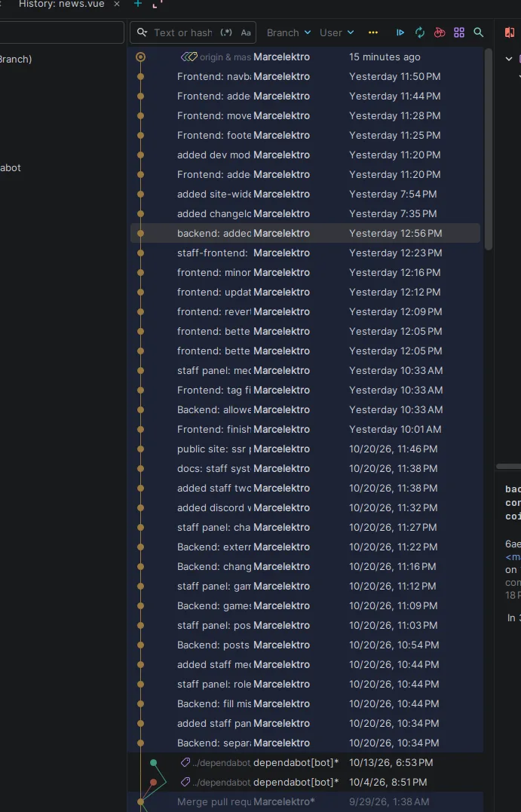Select the 'staff panel: med' commit at 10:33 AM
Screen dimensions: 521x812
305,371
